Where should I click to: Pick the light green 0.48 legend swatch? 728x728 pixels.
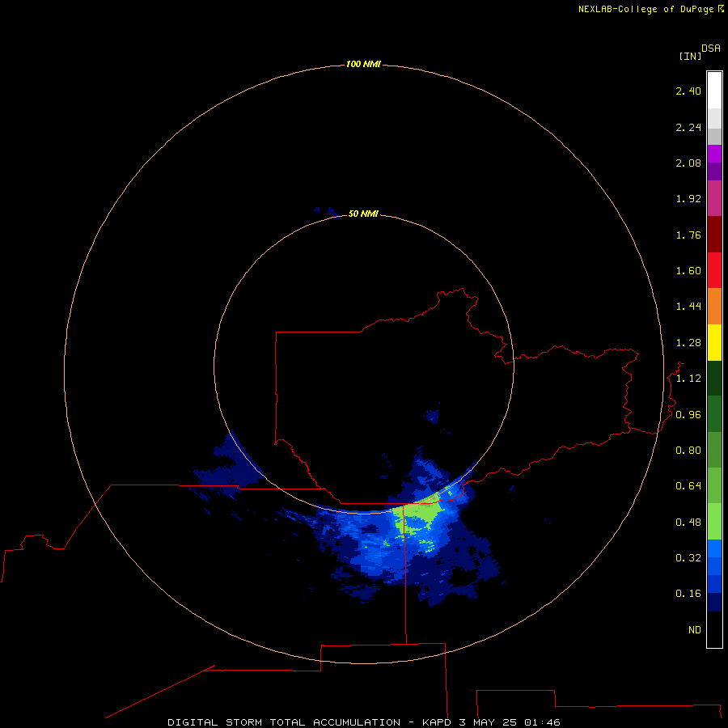tap(714, 522)
